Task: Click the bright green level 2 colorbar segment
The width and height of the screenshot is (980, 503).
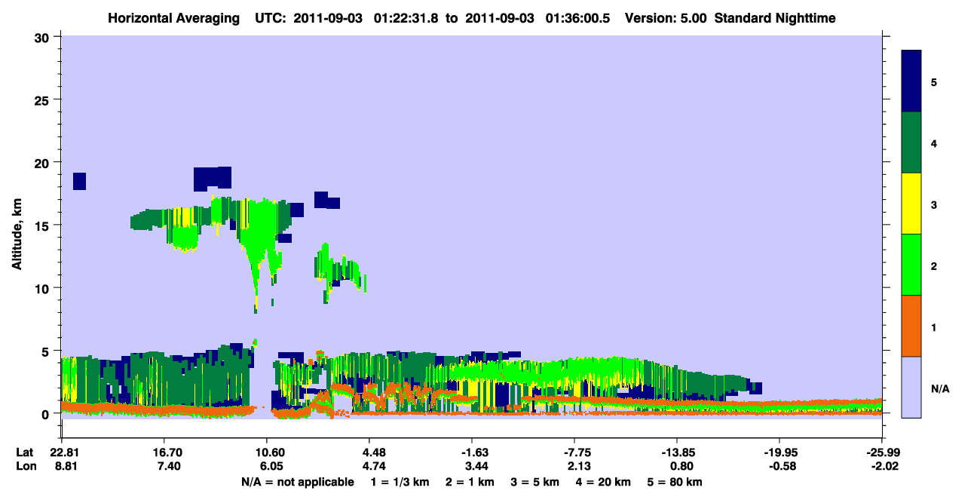Action: coord(911,265)
